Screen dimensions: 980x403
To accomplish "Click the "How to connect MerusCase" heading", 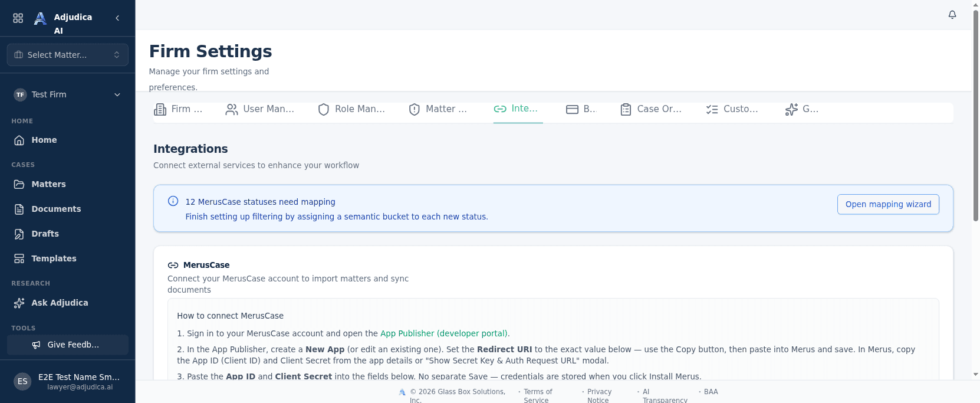I will 230,316.
